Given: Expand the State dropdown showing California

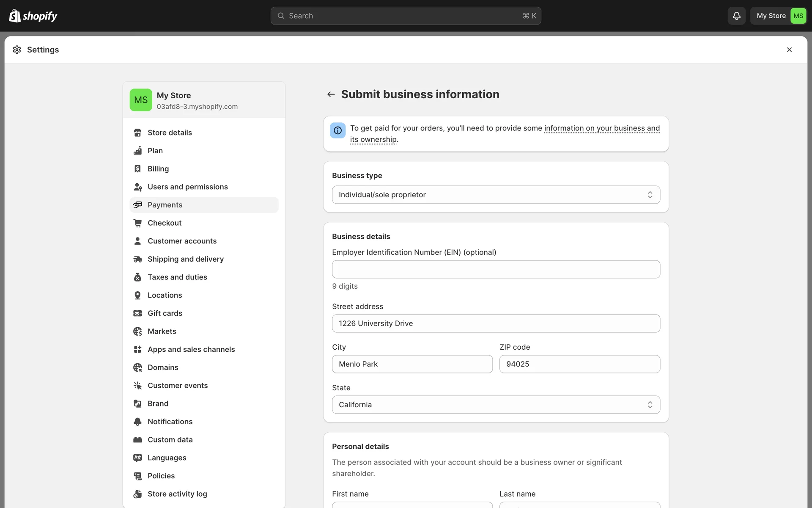Looking at the screenshot, I should point(496,405).
